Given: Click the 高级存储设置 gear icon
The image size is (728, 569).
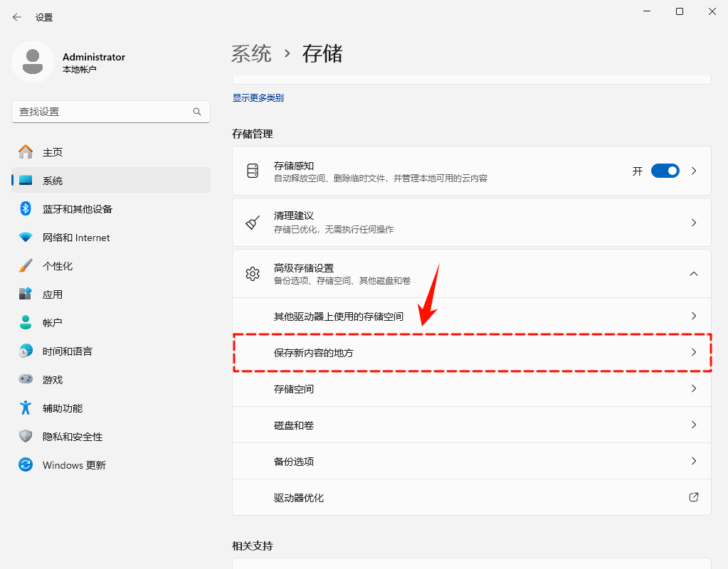Looking at the screenshot, I should [252, 272].
